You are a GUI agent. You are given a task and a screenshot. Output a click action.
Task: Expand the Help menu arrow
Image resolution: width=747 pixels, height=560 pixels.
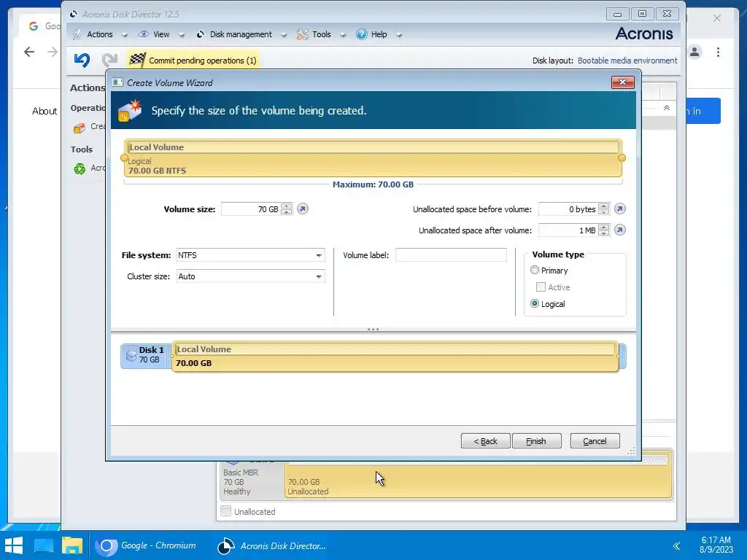pyautogui.click(x=399, y=35)
